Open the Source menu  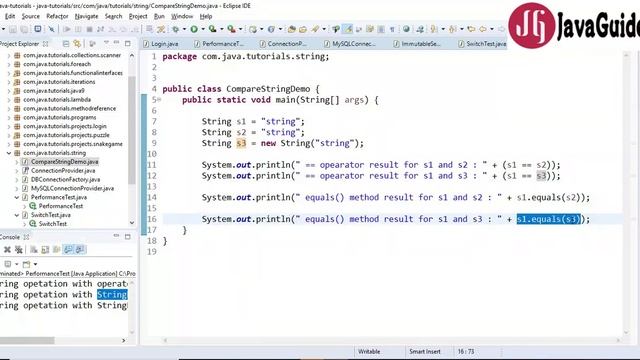coord(31,16)
